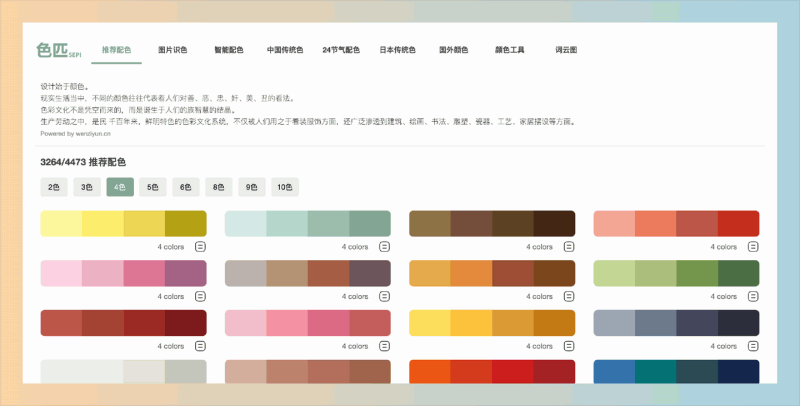The height and width of the screenshot is (406, 800).
Task: Open list icon for the mint green palette
Action: tap(385, 247)
